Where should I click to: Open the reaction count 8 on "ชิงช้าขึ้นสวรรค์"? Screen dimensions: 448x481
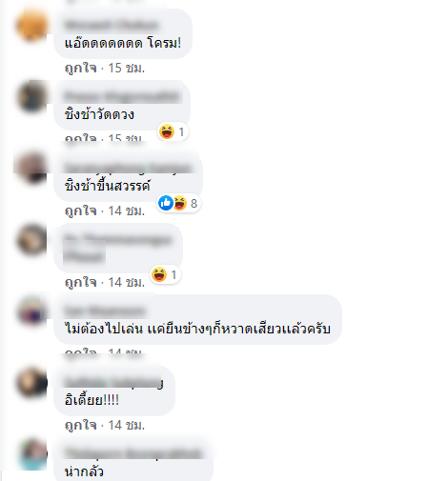[193, 203]
